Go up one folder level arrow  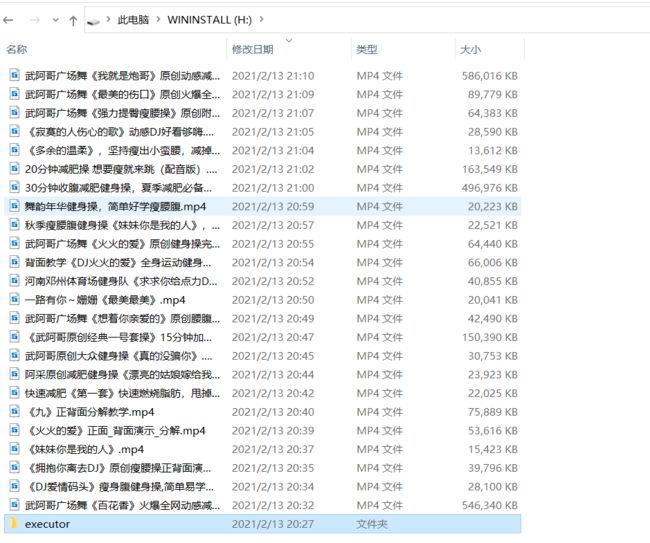pos(73,20)
